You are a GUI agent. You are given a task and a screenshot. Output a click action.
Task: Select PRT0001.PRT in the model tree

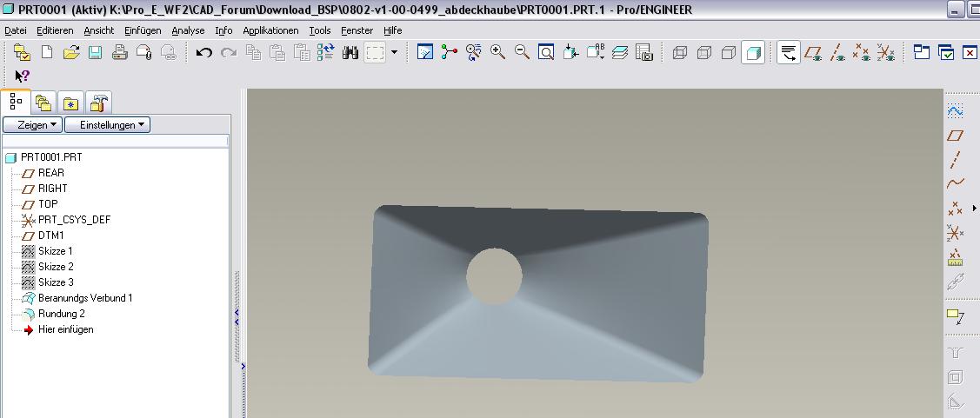[x=51, y=156]
